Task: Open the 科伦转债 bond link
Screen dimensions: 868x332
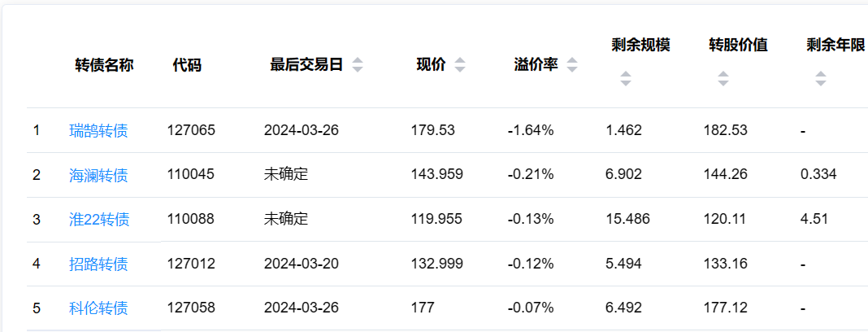Action: tap(98, 308)
